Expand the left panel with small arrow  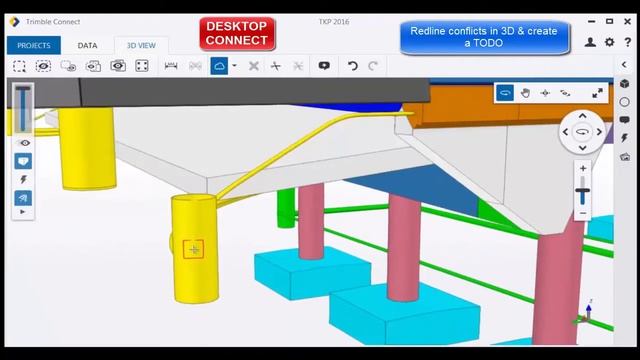[x=22, y=212]
